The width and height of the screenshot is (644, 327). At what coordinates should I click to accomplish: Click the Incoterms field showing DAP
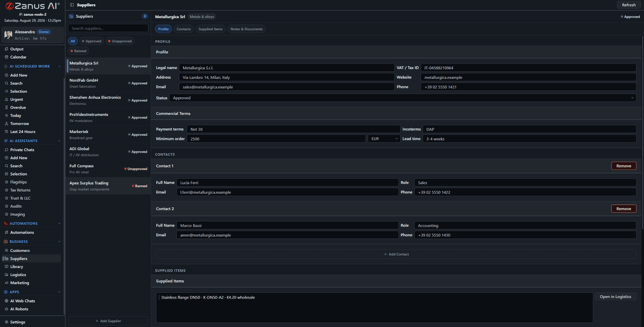click(x=530, y=129)
